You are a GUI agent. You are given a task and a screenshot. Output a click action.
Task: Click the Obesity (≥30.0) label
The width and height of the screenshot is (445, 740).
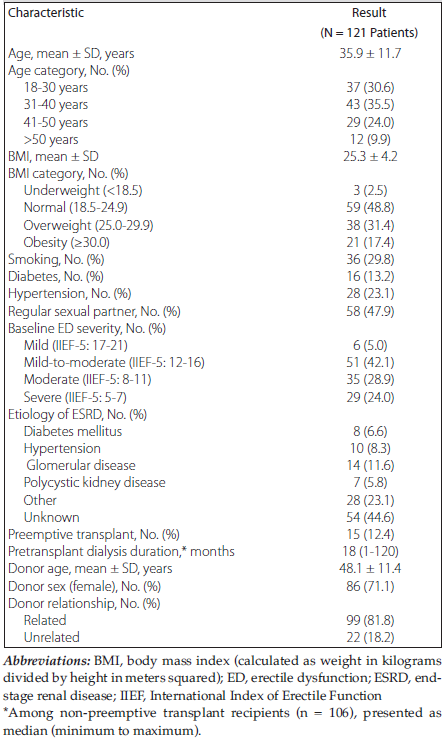click(x=67, y=243)
